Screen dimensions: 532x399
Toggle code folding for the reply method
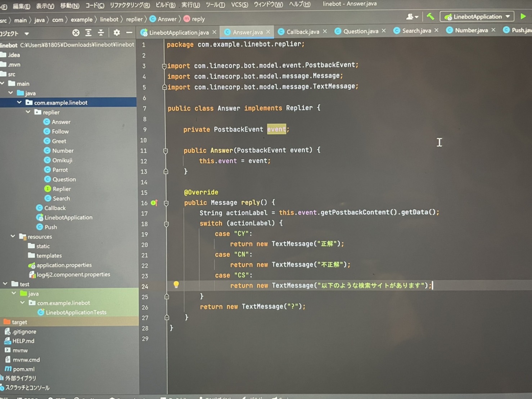tap(166, 203)
